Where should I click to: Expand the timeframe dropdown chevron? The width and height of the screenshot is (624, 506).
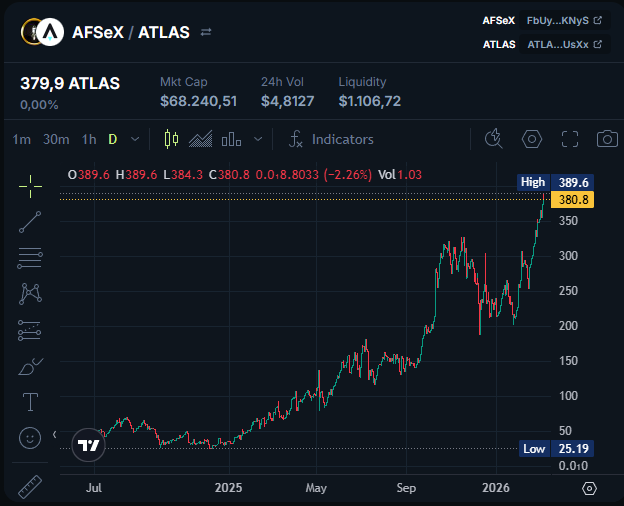pyautogui.click(x=135, y=139)
